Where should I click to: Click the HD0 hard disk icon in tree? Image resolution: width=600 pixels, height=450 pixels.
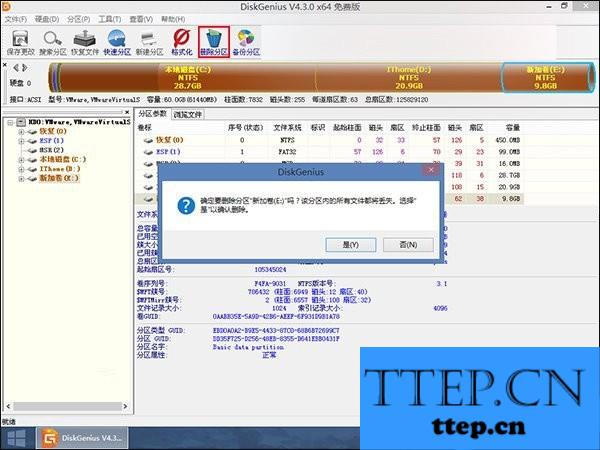(x=21, y=122)
